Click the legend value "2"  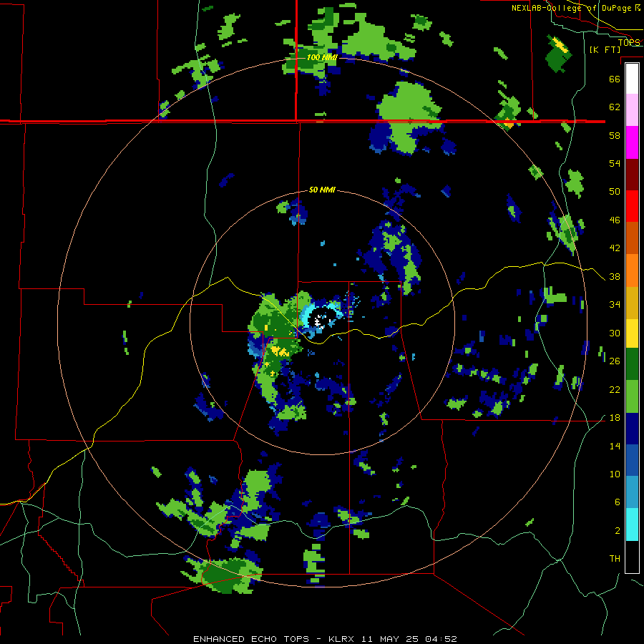pos(618,531)
